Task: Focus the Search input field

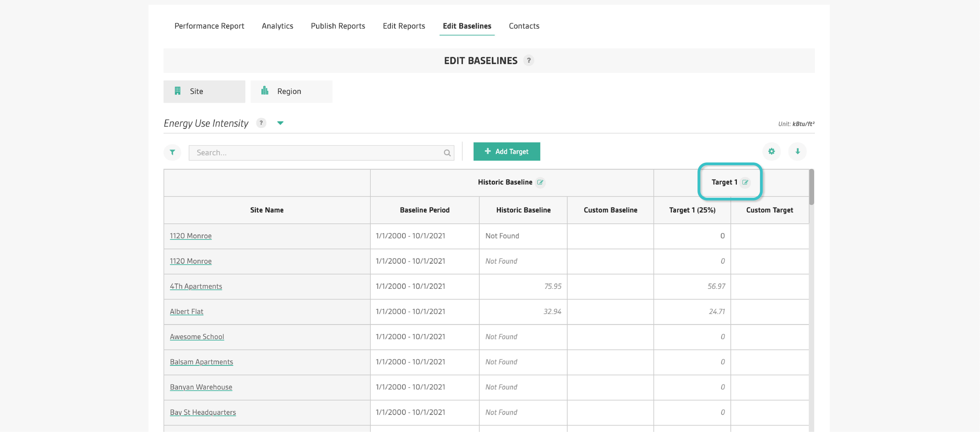Action: pyautogui.click(x=321, y=153)
